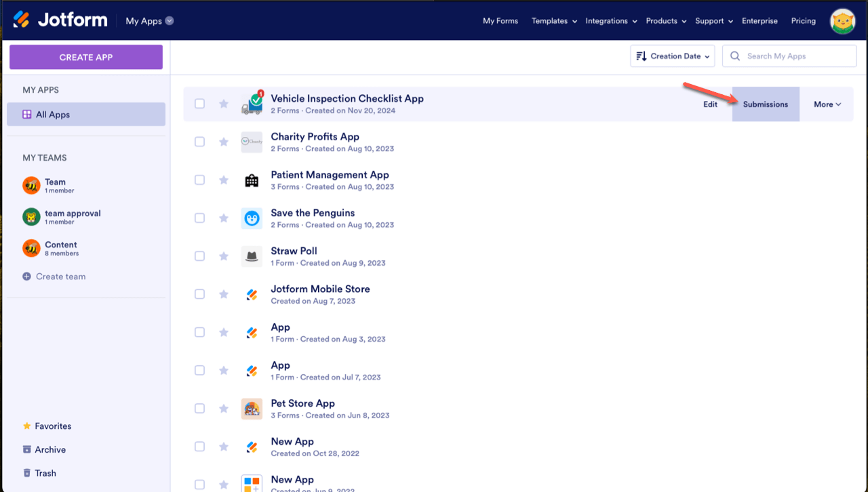The height and width of the screenshot is (492, 868).
Task: Open the team named Team with 1 member
Action: coord(49,185)
